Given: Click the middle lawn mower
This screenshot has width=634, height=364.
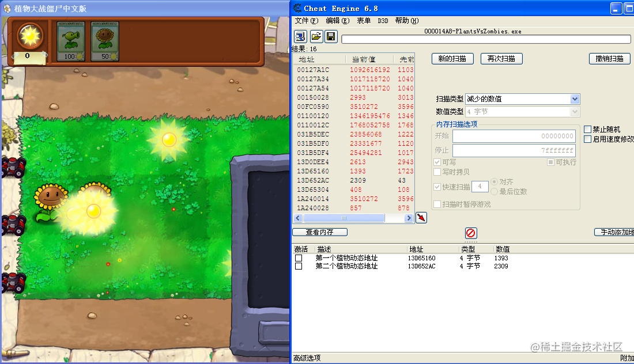Looking at the screenshot, I should pyautogui.click(x=13, y=225).
